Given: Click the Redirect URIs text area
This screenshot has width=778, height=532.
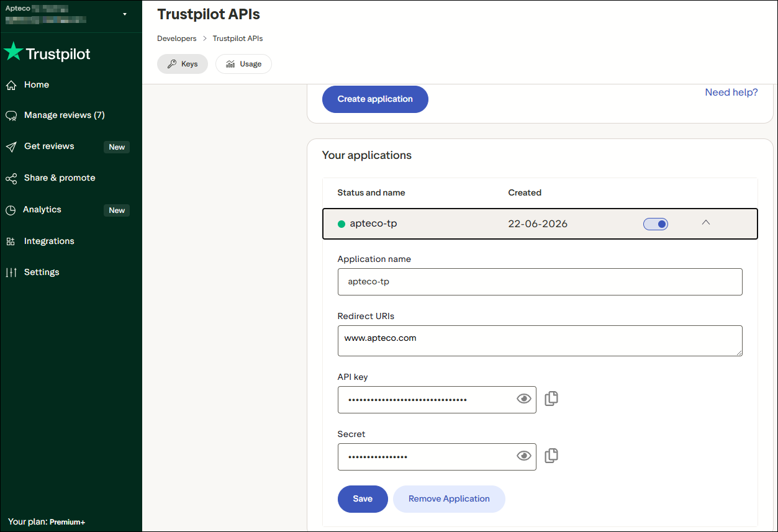Looking at the screenshot, I should tap(540, 341).
